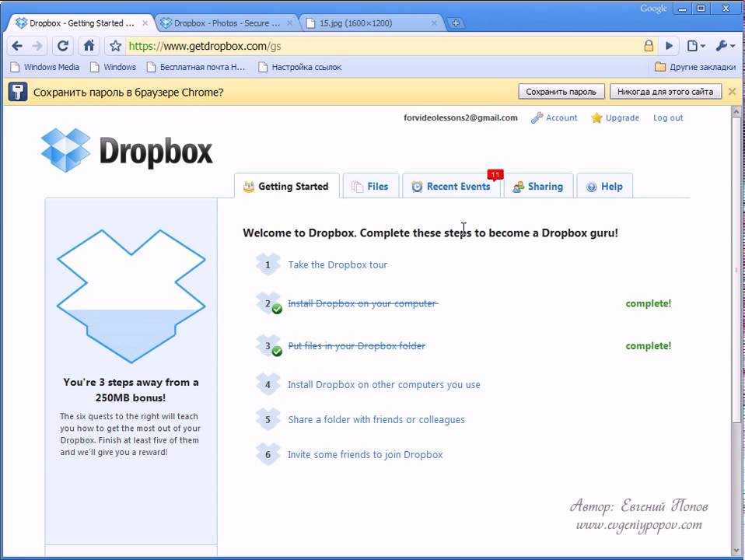
Task: Click the Upgrade link
Action: pos(622,117)
